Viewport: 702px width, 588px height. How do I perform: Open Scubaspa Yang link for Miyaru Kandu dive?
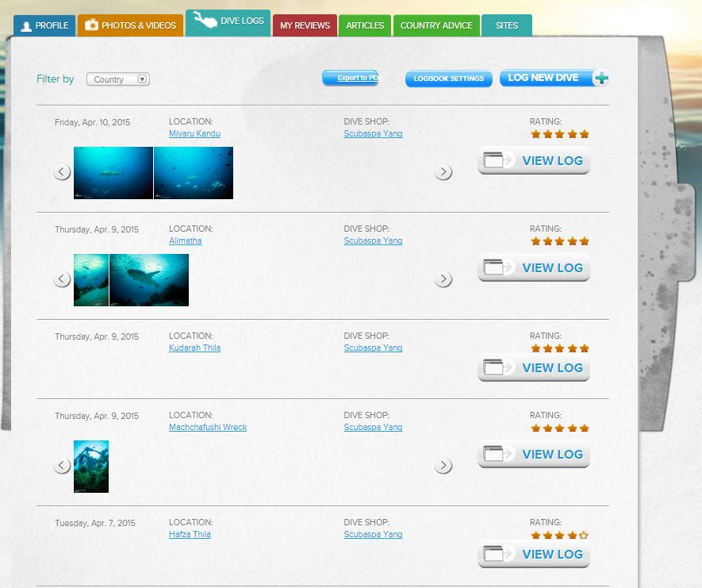[x=373, y=133]
